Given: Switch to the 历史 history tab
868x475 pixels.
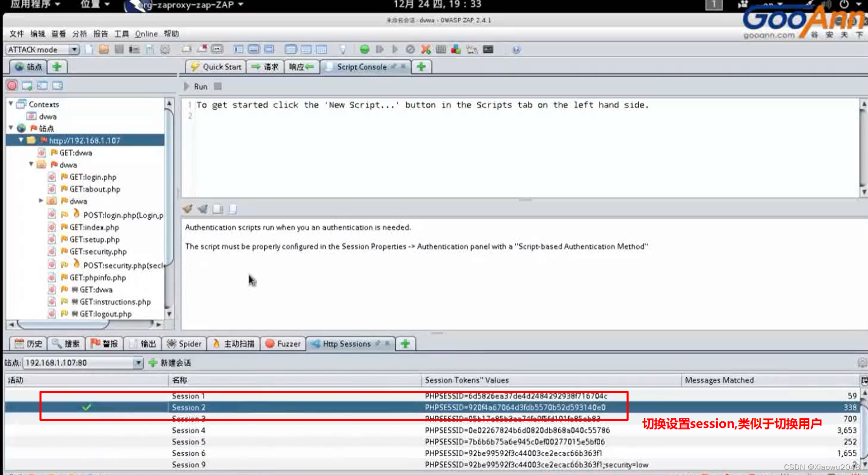Looking at the screenshot, I should click(x=28, y=343).
